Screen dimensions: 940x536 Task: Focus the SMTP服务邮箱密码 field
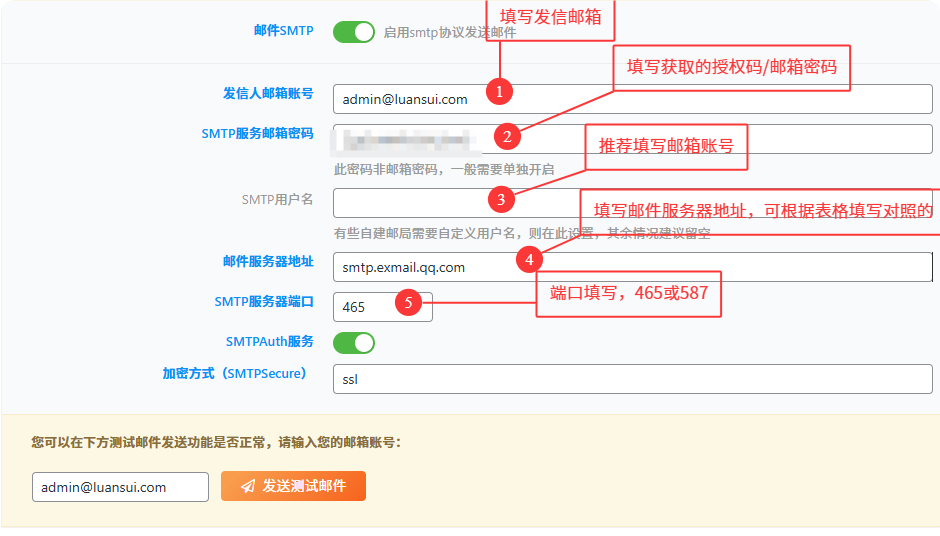(632, 139)
